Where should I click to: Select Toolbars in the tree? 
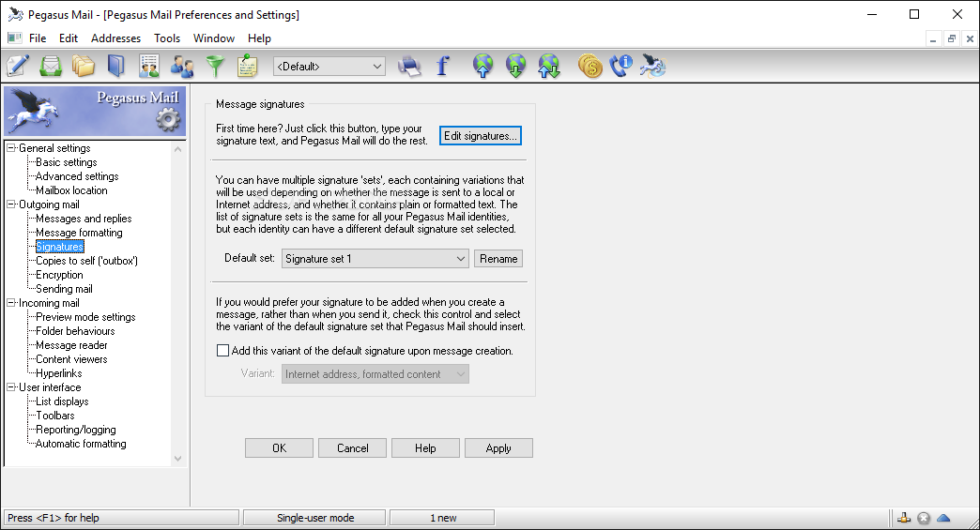pyautogui.click(x=55, y=416)
